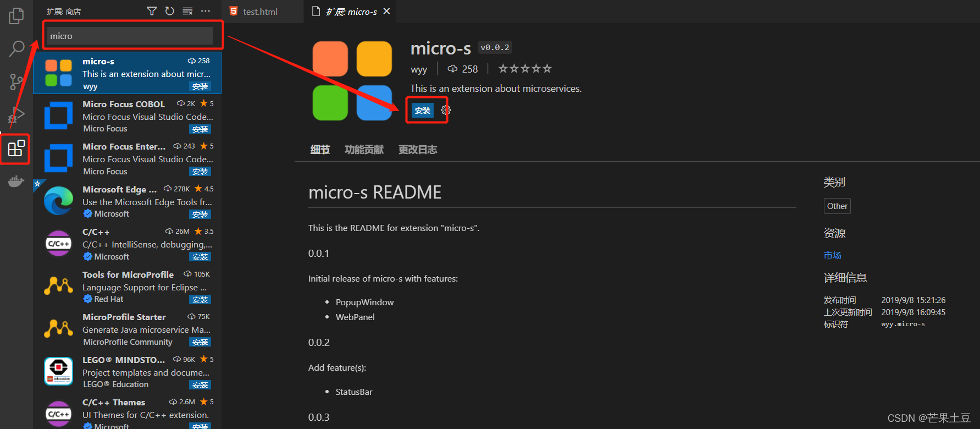
Task: Install LEGO MINDSTORMS from list
Action: [x=200, y=385]
